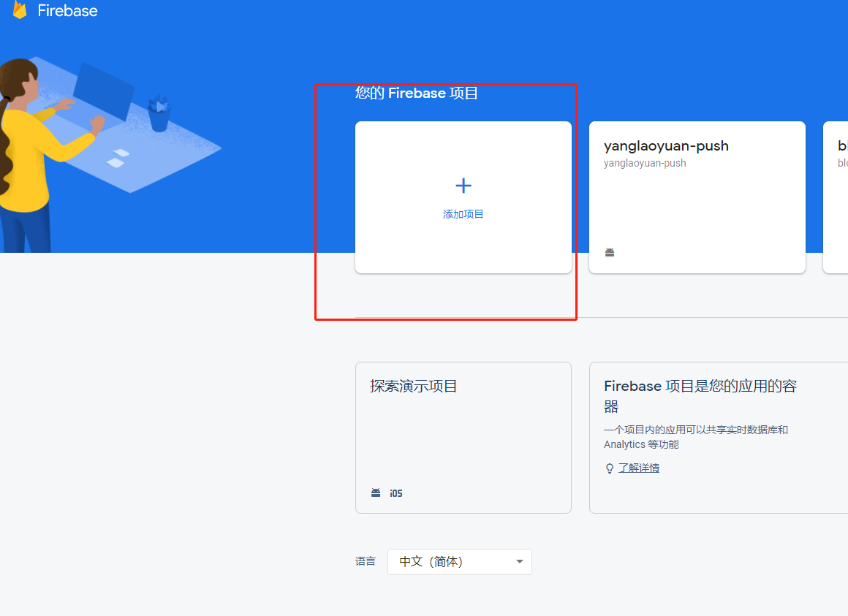Click the Firebase wordmark in the header

point(69,10)
